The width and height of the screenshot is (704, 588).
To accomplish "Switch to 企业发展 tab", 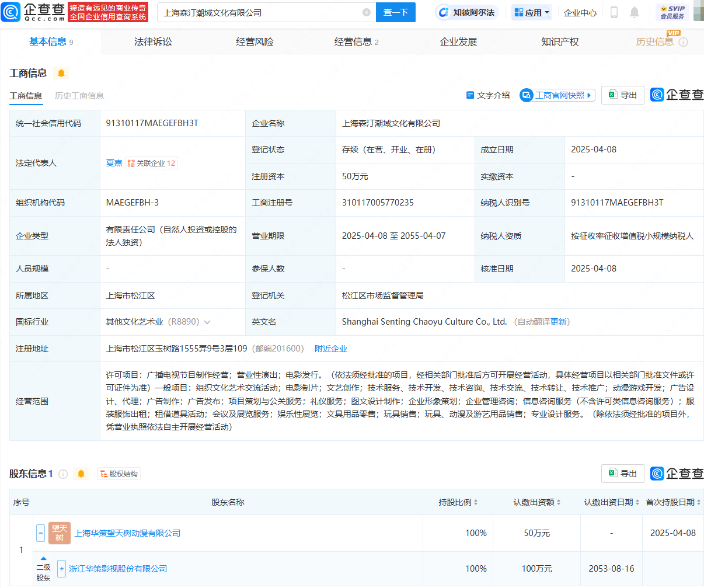I will pyautogui.click(x=458, y=42).
